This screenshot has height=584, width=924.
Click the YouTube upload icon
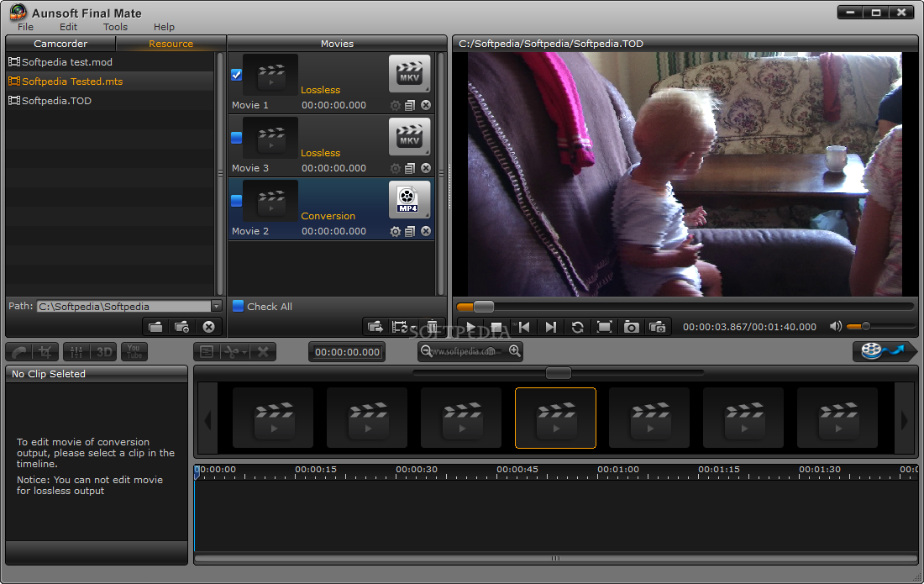[x=134, y=352]
